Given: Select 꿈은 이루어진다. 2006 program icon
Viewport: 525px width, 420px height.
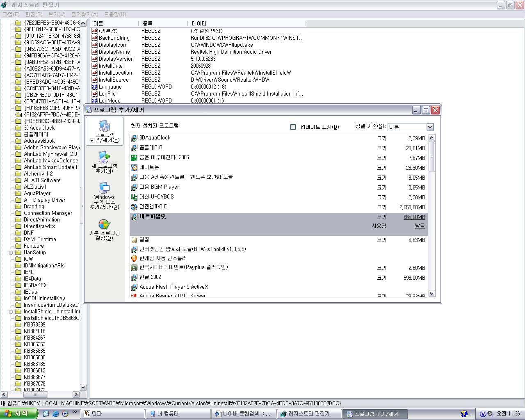Looking at the screenshot, I should [134, 158].
